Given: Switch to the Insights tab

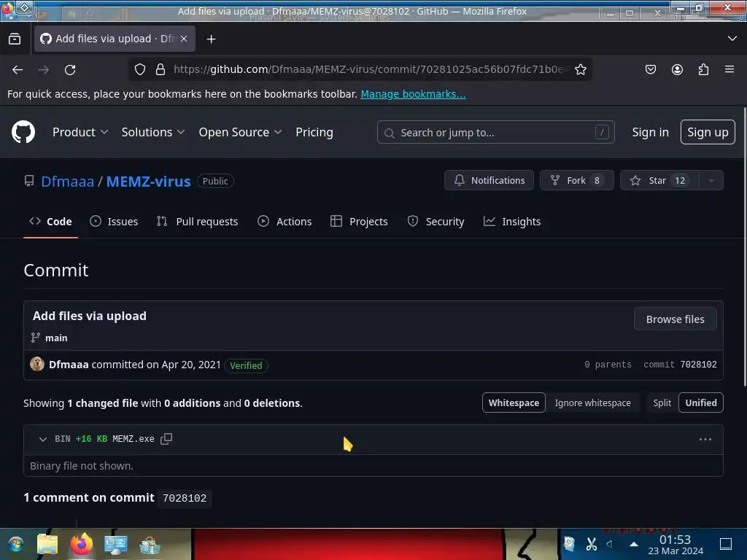Looking at the screenshot, I should (x=512, y=222).
